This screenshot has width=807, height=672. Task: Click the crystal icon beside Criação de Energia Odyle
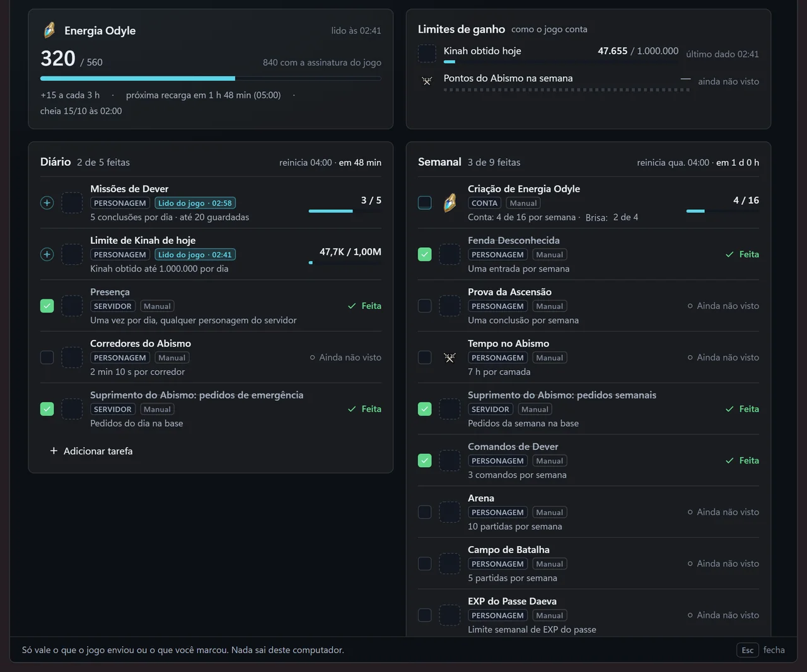coord(450,203)
